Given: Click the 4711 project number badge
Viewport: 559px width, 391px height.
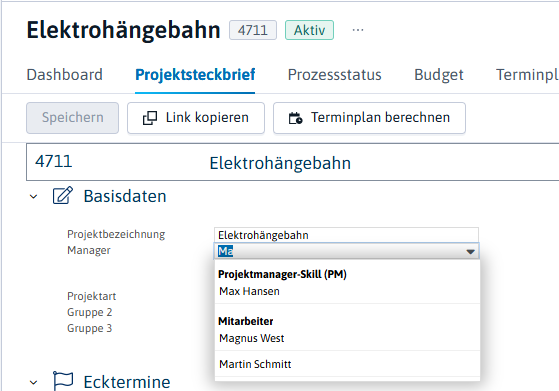Looking at the screenshot, I should pos(253,30).
